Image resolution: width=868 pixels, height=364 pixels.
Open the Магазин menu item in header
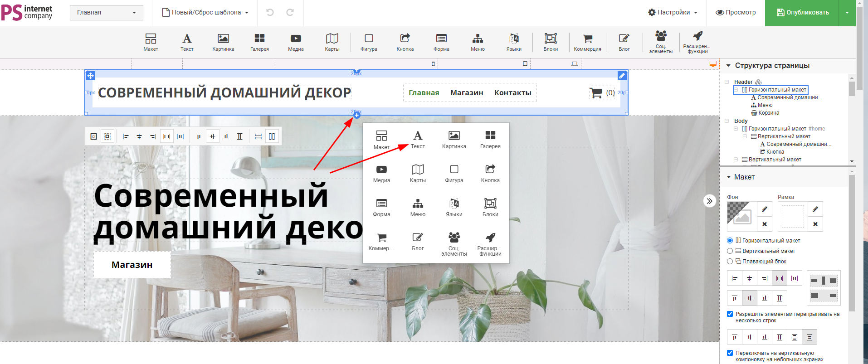coord(467,93)
